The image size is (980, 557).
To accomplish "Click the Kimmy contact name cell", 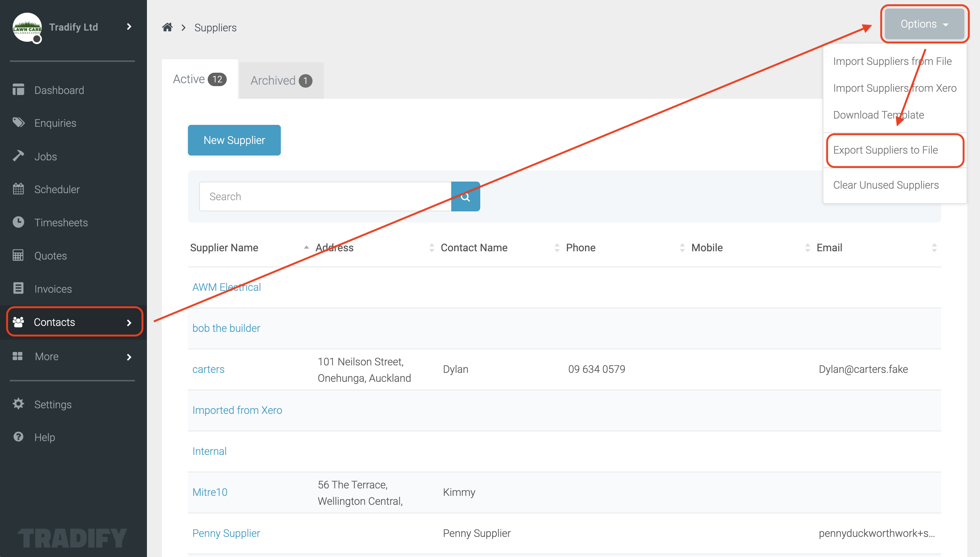I will 459,492.
